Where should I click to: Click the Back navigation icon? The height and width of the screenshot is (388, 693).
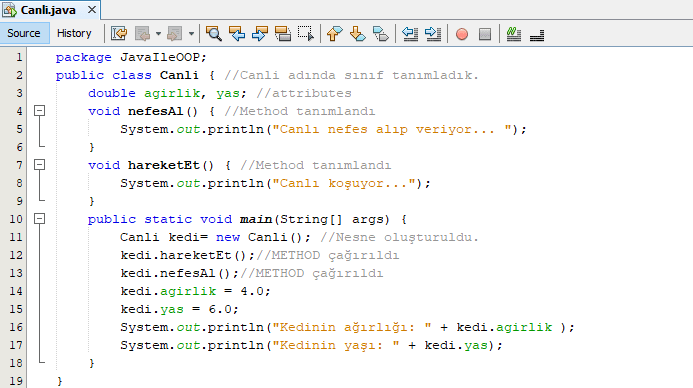point(142,34)
